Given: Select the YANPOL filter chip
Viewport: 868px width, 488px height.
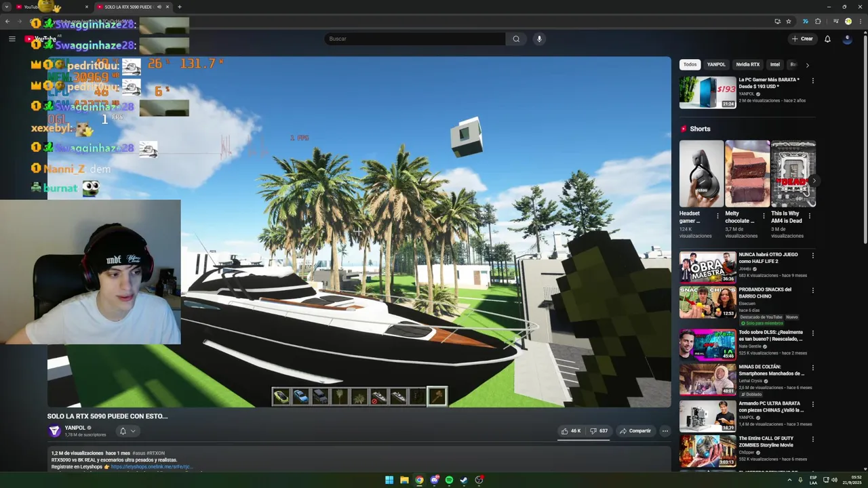Looking at the screenshot, I should (x=716, y=64).
